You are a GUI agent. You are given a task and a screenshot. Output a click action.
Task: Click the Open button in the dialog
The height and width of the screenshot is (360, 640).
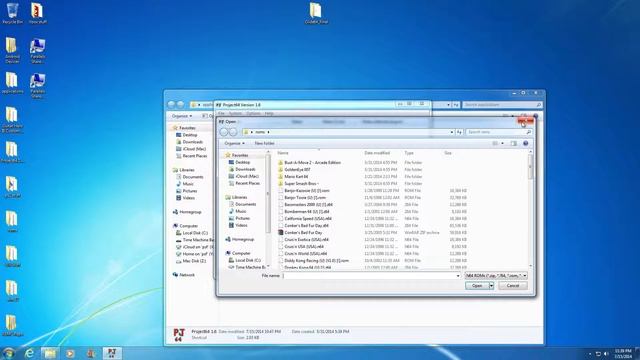coord(477,286)
